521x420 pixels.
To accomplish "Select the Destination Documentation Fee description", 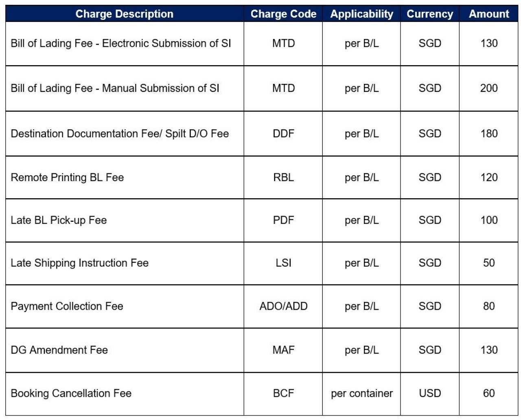I will tap(120, 133).
